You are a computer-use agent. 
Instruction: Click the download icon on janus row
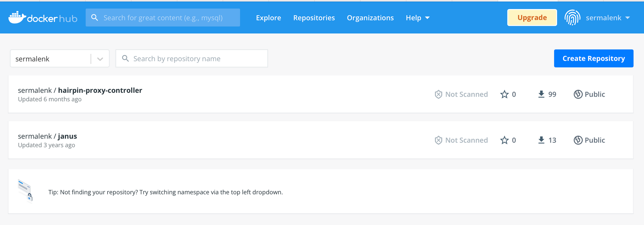tap(541, 140)
